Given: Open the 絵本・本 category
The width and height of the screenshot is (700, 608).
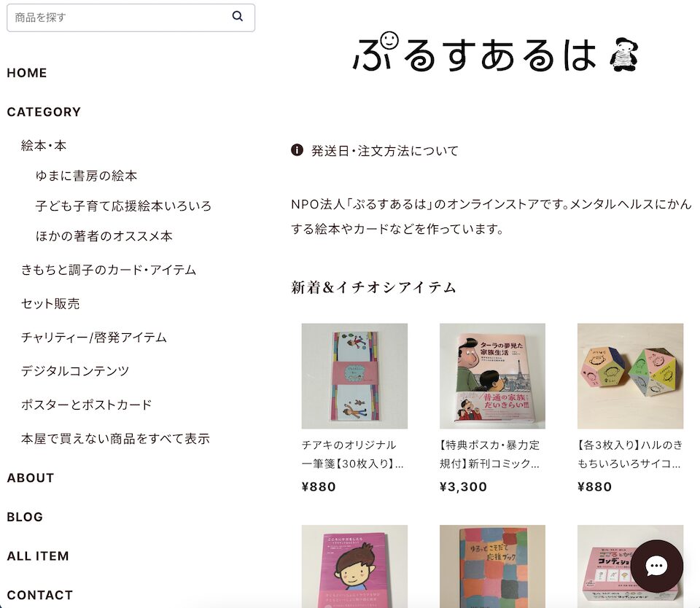Looking at the screenshot, I should [44, 146].
